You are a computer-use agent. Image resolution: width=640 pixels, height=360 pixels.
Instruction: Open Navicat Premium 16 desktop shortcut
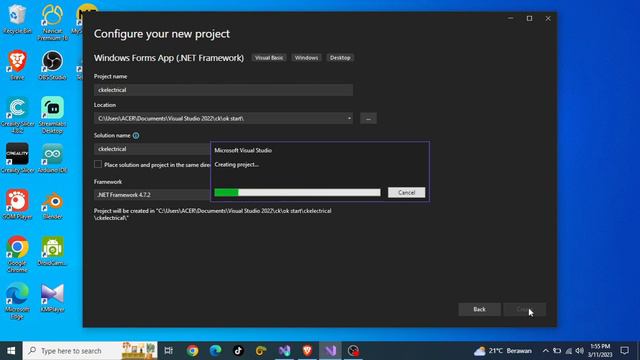52,22
